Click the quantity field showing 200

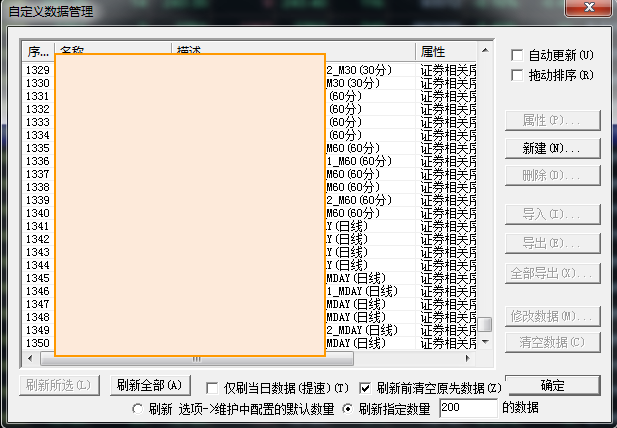click(x=466, y=408)
